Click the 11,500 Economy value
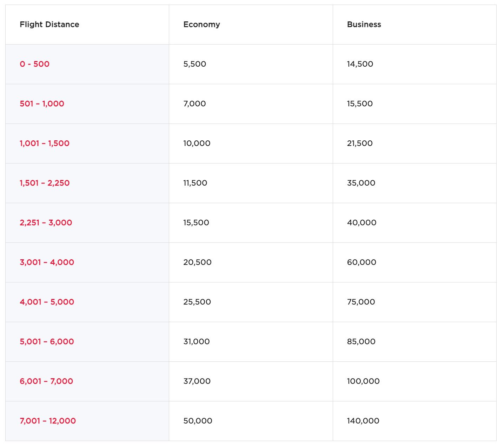Screen dimensions: 504x447 pos(195,183)
